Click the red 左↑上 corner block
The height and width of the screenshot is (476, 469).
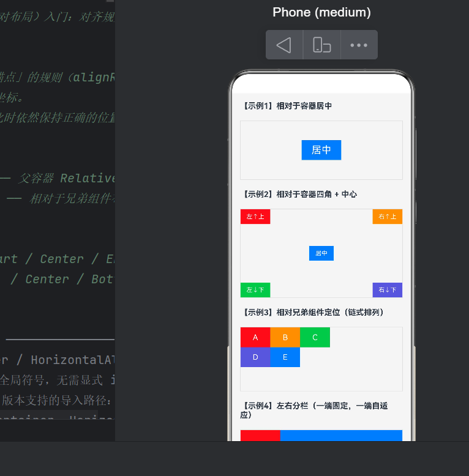(x=255, y=217)
